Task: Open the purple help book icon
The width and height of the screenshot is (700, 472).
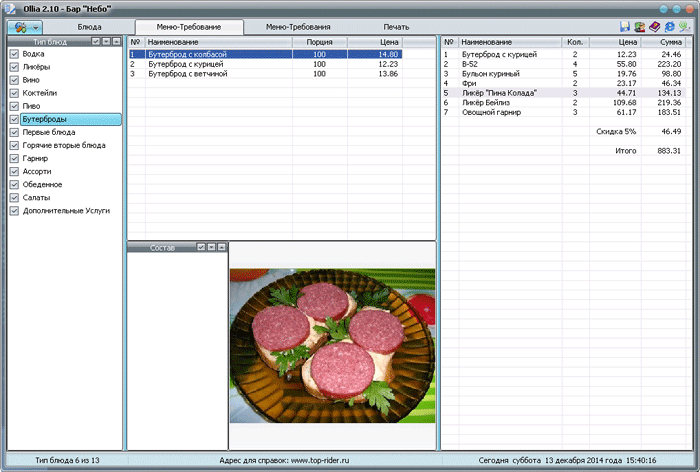Action: (x=654, y=27)
